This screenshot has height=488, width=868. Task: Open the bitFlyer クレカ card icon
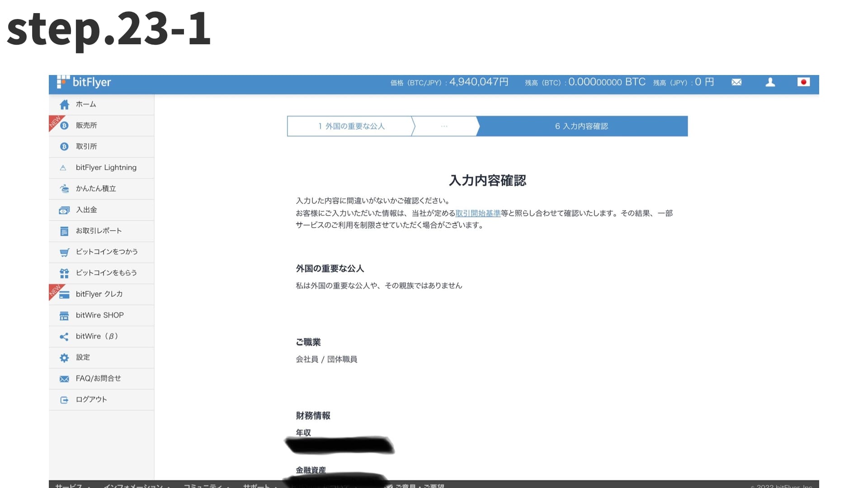pyautogui.click(x=64, y=294)
